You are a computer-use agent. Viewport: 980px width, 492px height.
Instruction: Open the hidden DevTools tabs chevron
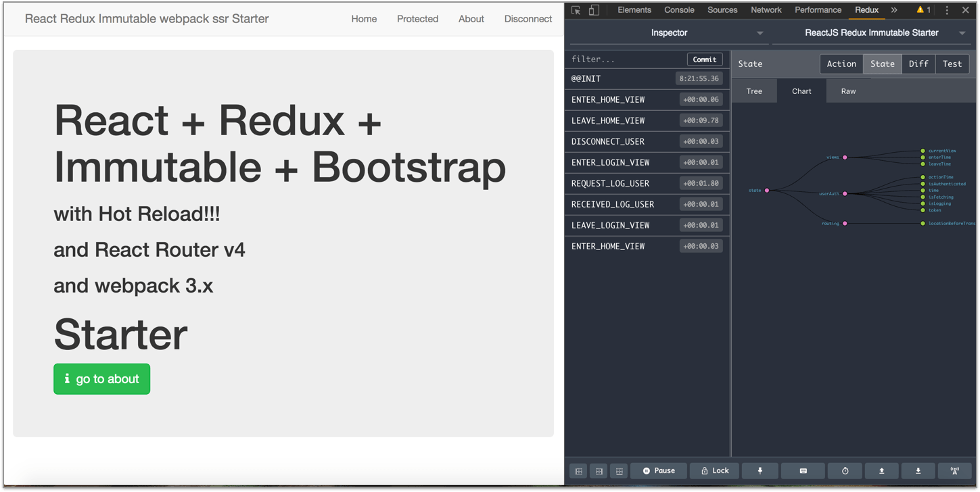click(894, 9)
